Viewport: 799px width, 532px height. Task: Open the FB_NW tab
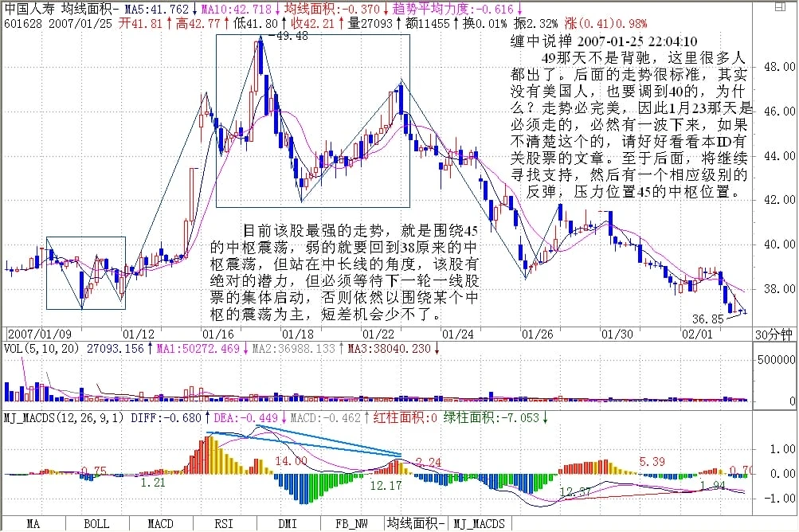pos(351,524)
